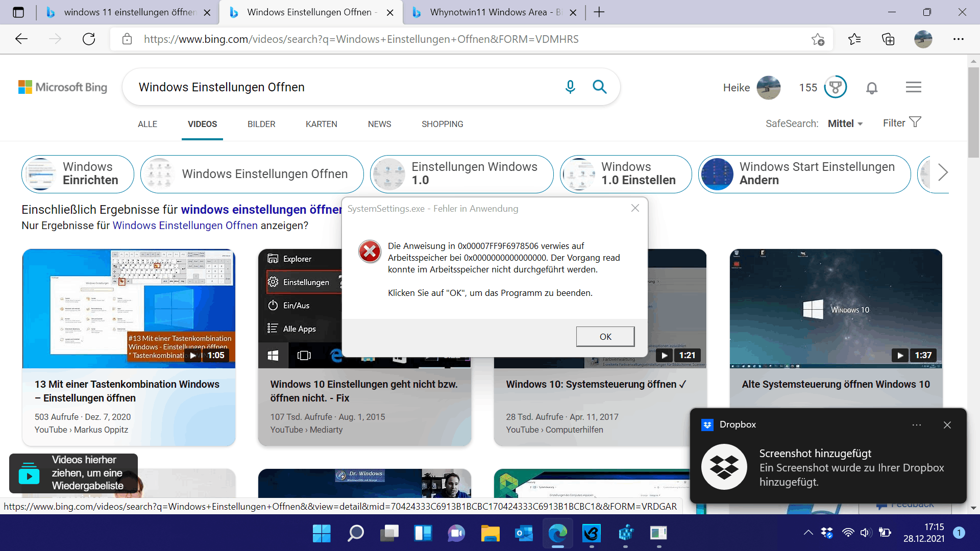
Task: Open taskbar Search icon
Action: 355,533
